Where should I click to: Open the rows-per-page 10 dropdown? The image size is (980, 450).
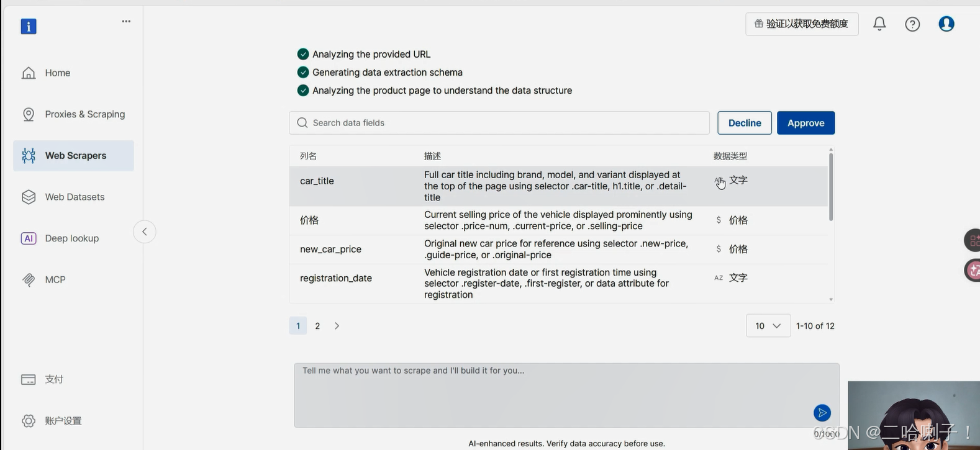pyautogui.click(x=768, y=326)
